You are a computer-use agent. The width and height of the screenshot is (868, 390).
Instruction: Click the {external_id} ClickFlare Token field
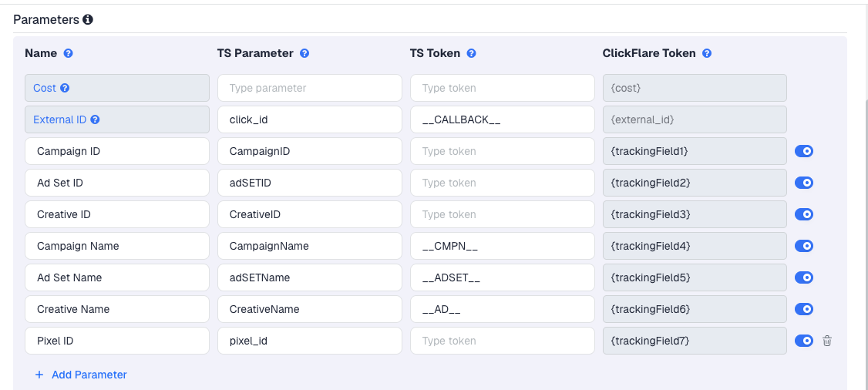click(695, 119)
